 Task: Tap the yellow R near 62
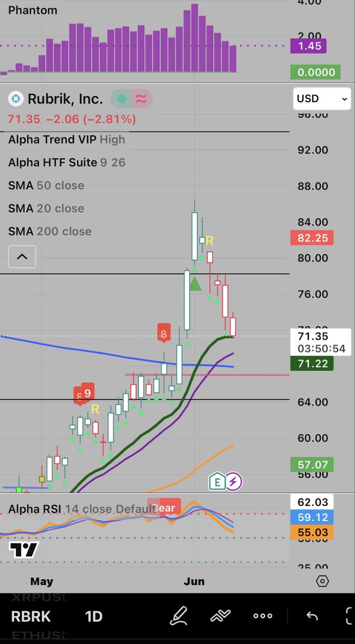click(x=95, y=409)
